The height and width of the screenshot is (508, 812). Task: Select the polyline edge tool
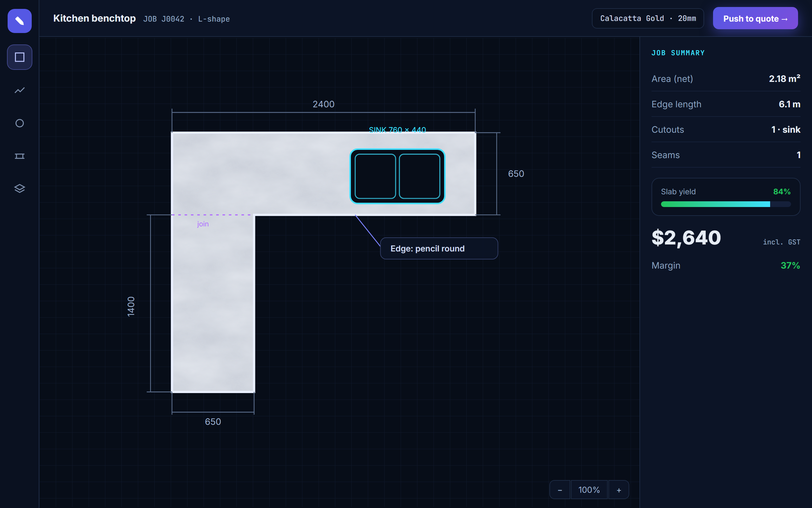click(x=19, y=90)
